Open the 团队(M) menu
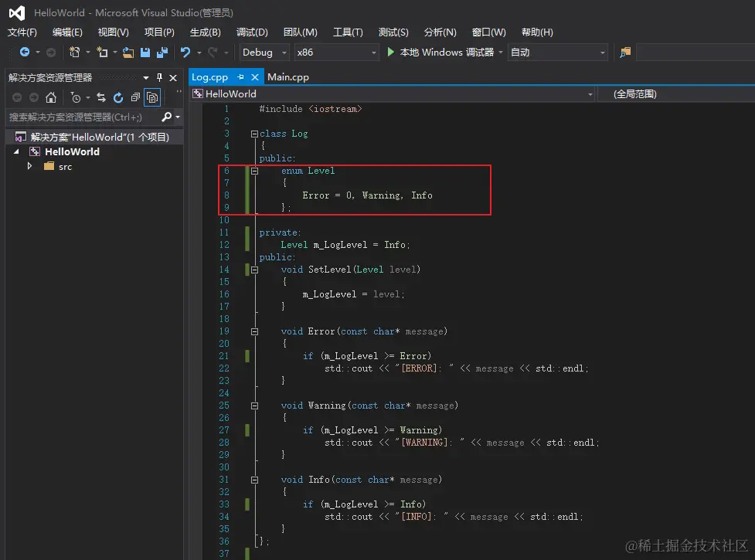This screenshot has height=560, width=755. (x=301, y=32)
